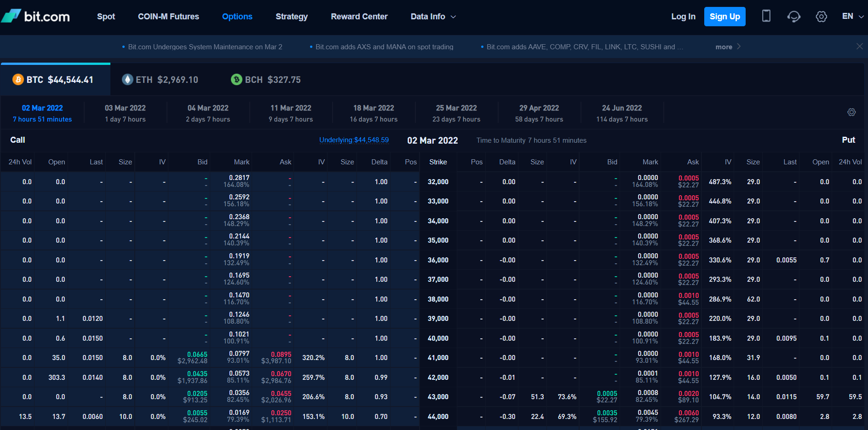Expand more announcements
868x430 pixels.
coord(728,46)
